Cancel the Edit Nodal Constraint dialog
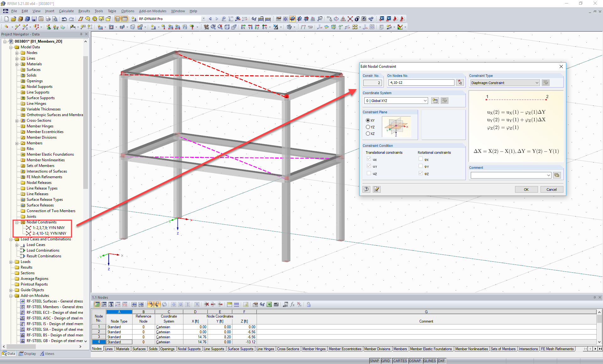The width and height of the screenshot is (603, 364). pos(551,189)
